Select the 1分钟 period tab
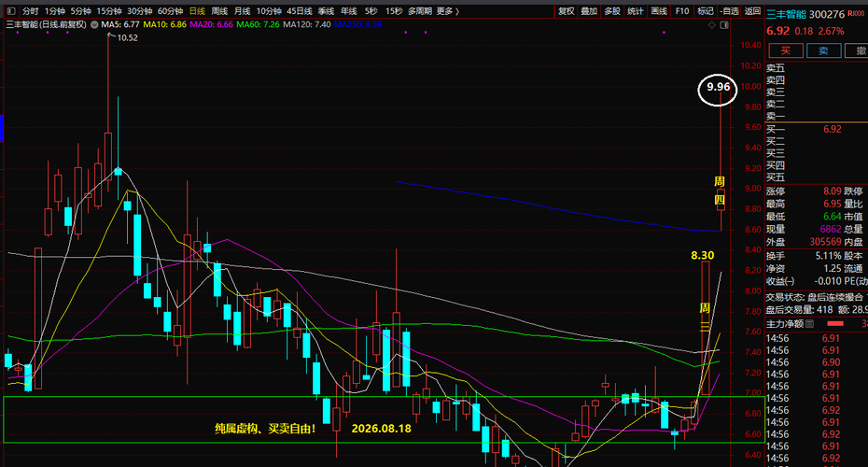This screenshot has height=467, width=868. tap(55, 11)
